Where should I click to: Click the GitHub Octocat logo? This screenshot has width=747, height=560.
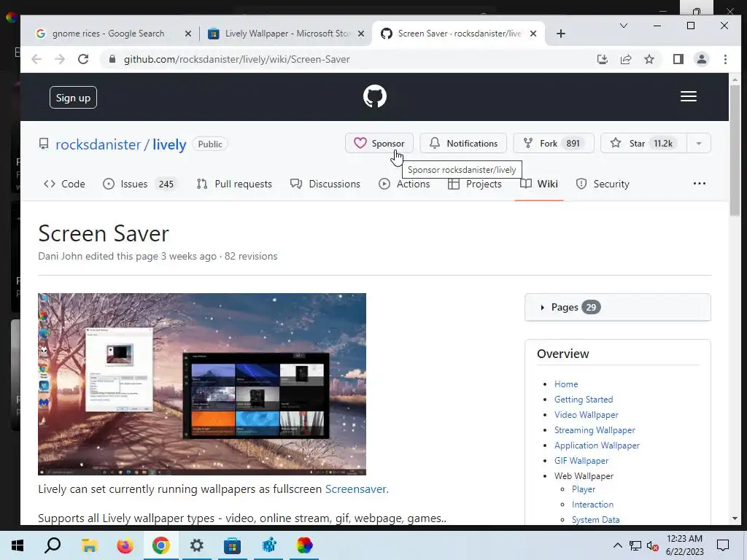point(374,97)
